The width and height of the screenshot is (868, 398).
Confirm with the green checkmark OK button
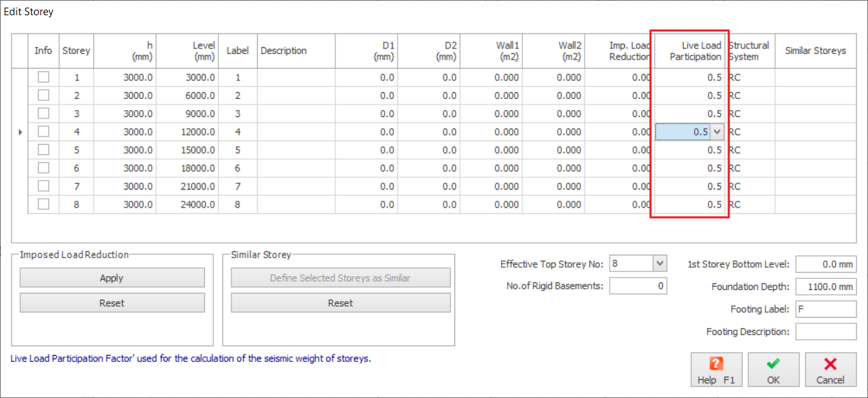pyautogui.click(x=773, y=370)
